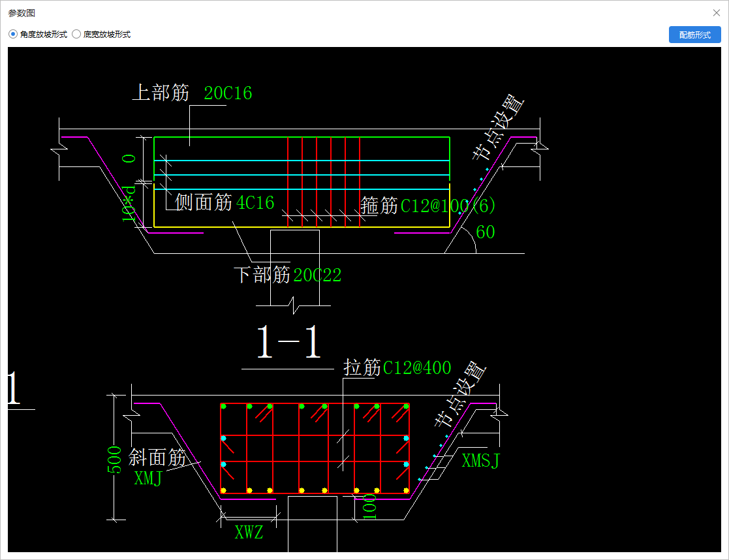Click the 下部筋 label
Image resolution: width=729 pixels, height=560 pixels.
click(262, 274)
